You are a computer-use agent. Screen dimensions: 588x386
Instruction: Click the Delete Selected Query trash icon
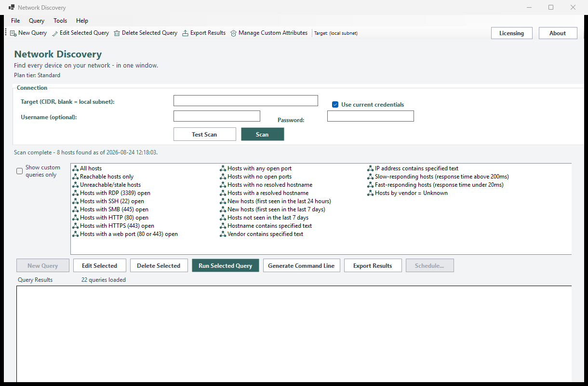tap(117, 33)
